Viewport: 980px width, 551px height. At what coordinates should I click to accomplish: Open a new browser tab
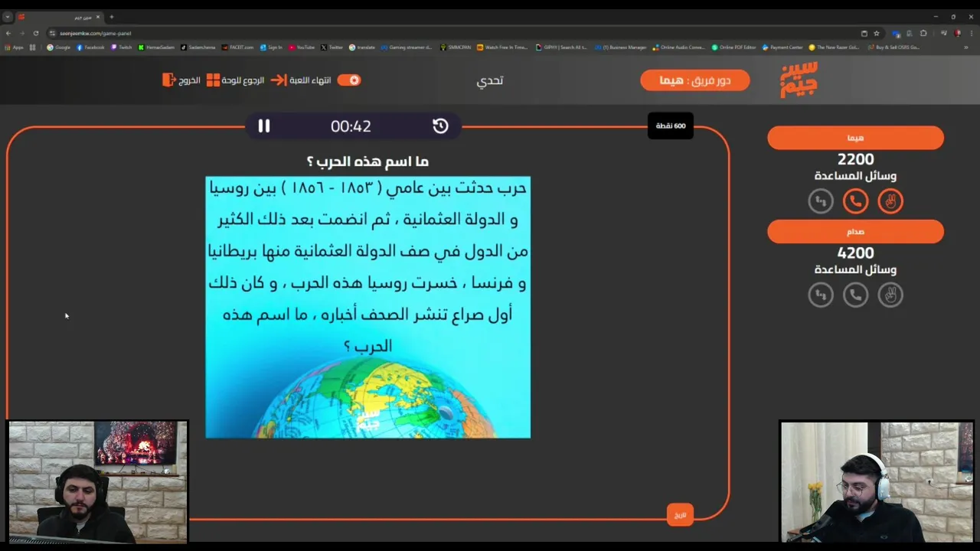pyautogui.click(x=112, y=17)
